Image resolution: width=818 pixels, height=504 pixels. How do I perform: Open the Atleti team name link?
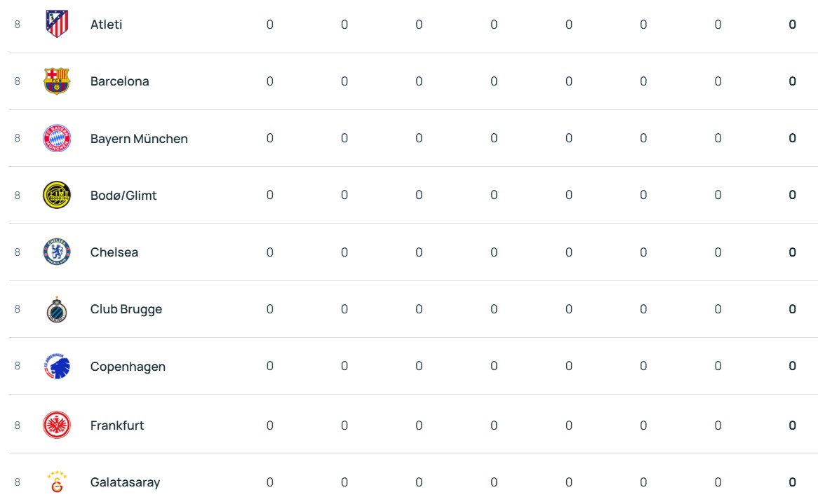107,25
